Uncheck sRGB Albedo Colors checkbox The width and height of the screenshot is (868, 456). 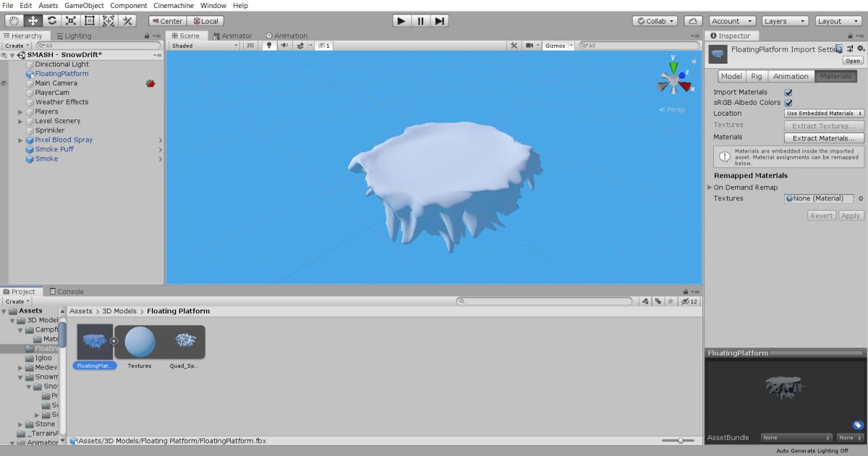[788, 103]
